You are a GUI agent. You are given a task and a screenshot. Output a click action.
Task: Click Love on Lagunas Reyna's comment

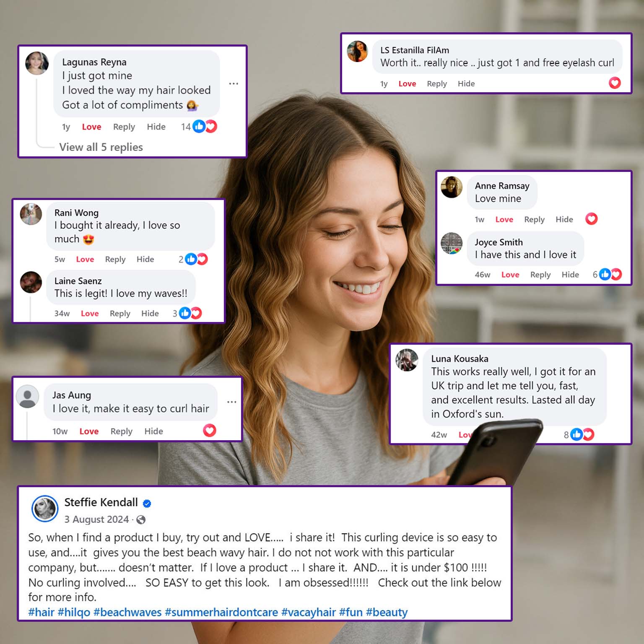coord(91,127)
